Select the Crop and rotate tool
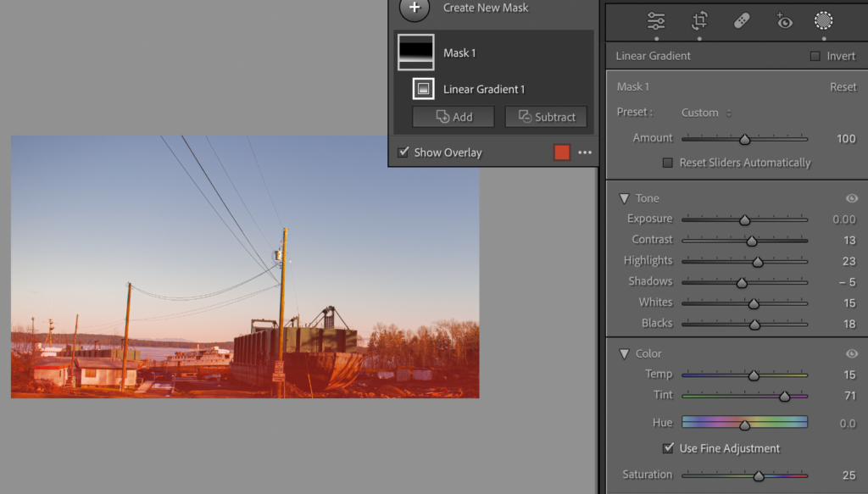 [699, 20]
